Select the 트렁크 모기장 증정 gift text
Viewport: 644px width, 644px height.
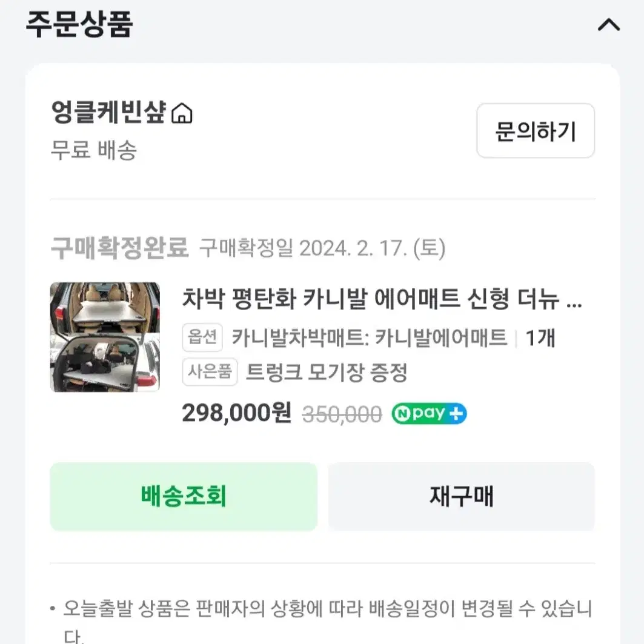[327, 372]
